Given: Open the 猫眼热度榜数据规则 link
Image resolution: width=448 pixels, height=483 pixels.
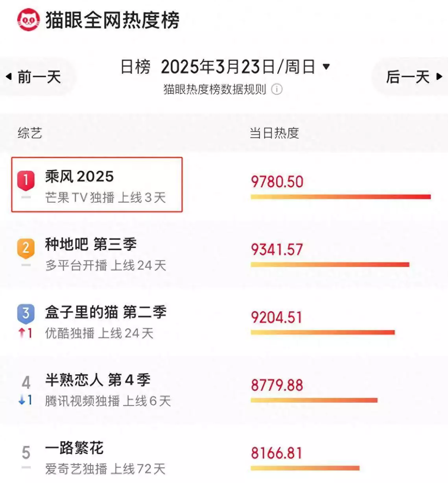Looking at the screenshot, I should click(x=215, y=89).
